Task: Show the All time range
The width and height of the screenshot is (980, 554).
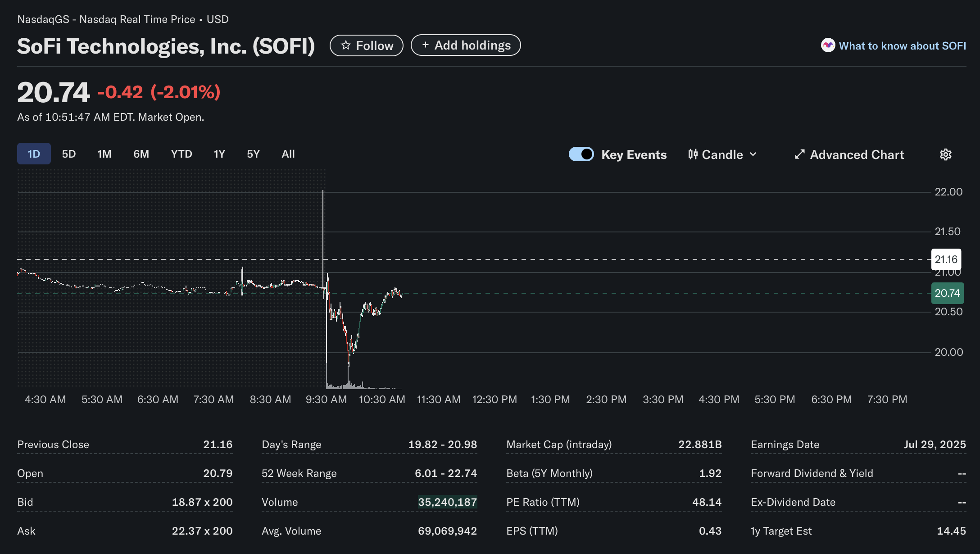Action: coord(288,154)
